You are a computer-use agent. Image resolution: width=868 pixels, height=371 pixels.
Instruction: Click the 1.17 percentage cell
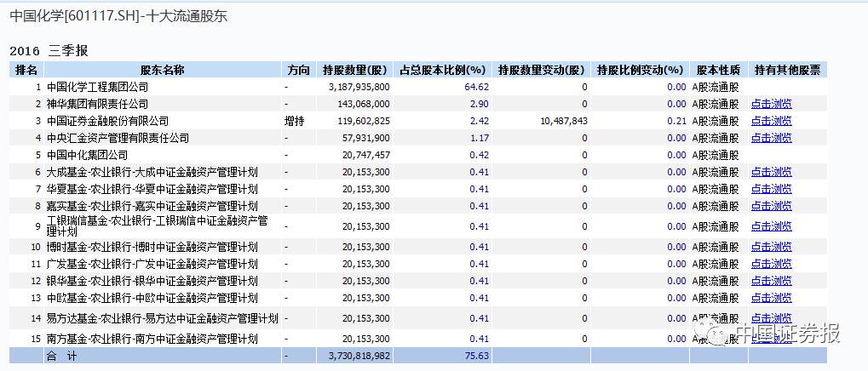click(480, 138)
